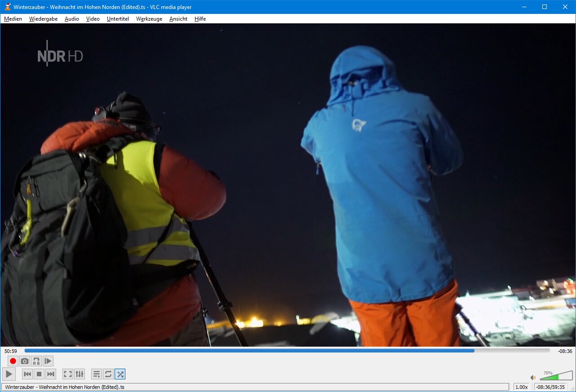The height and width of the screenshot is (392, 576).
Task: Click the 1.00x playback speed label
Action: pos(521,387)
